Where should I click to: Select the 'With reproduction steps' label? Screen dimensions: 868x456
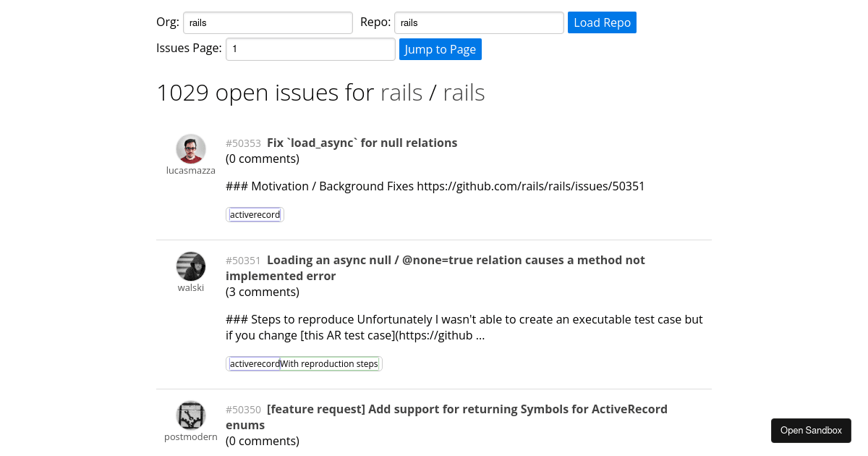point(328,363)
